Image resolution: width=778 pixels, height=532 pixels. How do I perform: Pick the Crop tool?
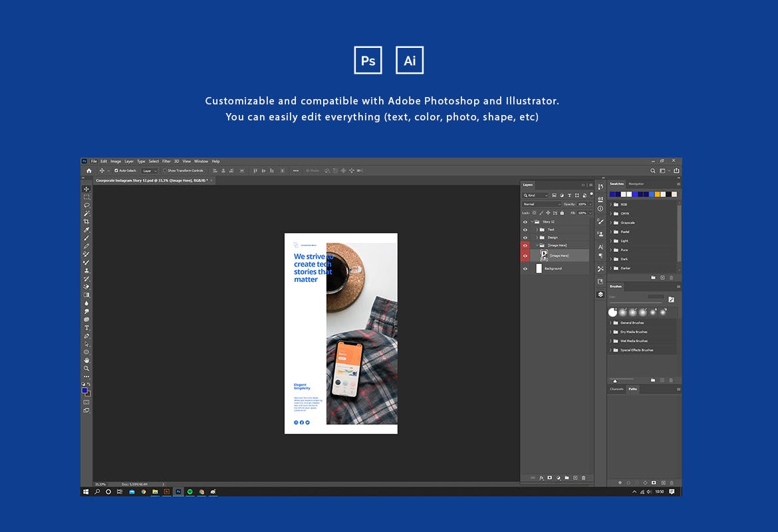click(86, 221)
